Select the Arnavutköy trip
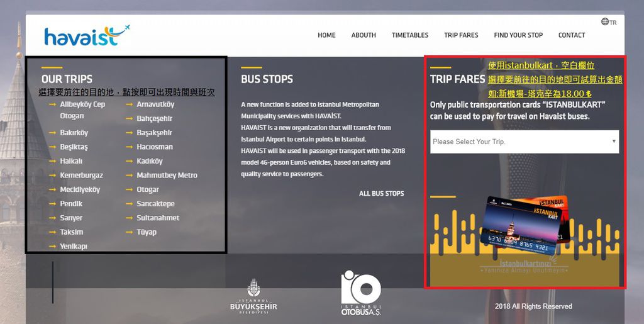Viewport: 644px width, 324px height. (156, 104)
